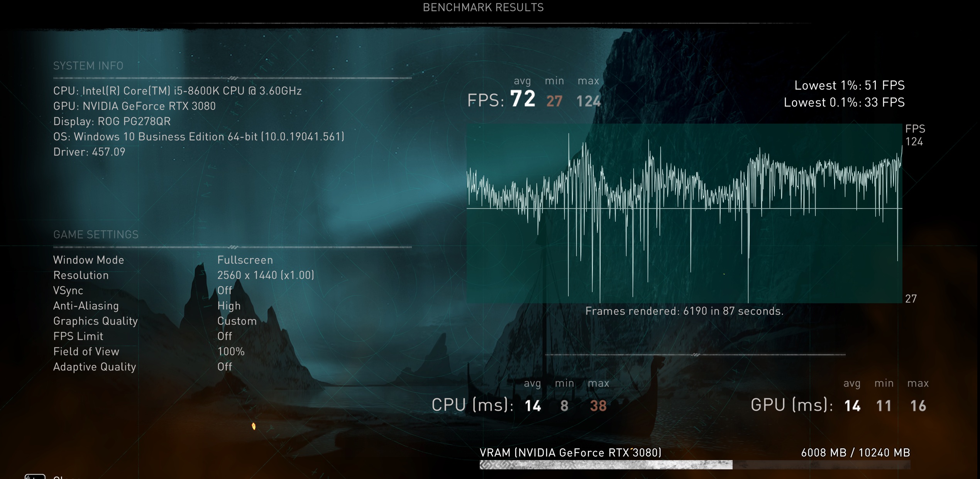Screen dimensions: 980x479
Task: Click the "Adaptive Quality" setting label
Action: tap(95, 367)
